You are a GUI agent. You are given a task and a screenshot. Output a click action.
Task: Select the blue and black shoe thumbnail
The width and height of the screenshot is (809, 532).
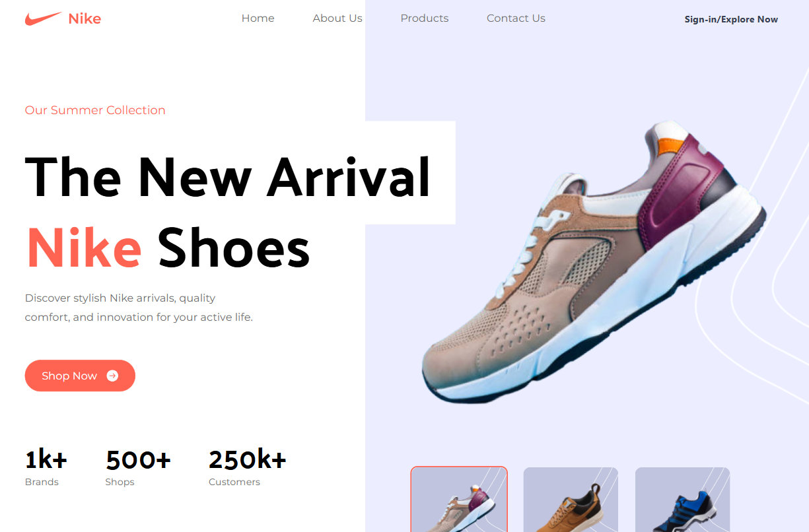682,500
